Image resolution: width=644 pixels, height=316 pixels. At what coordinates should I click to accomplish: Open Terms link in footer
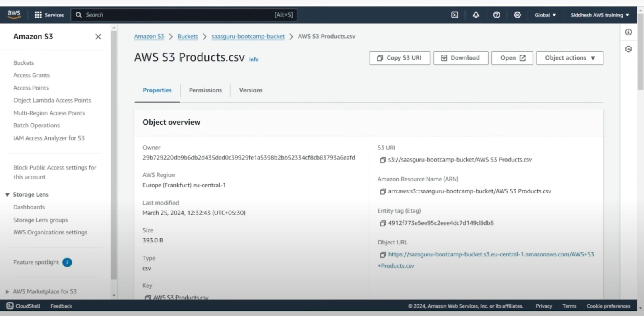coord(569,306)
